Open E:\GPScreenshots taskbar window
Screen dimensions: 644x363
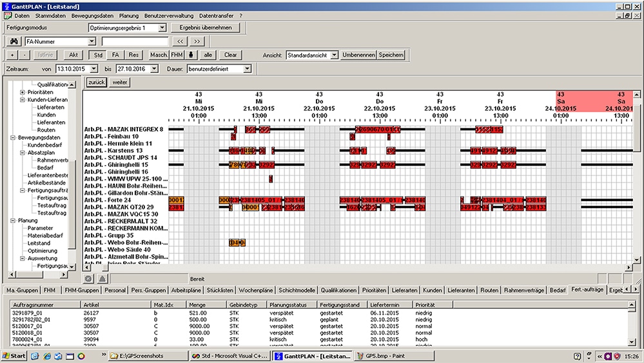coord(148,356)
